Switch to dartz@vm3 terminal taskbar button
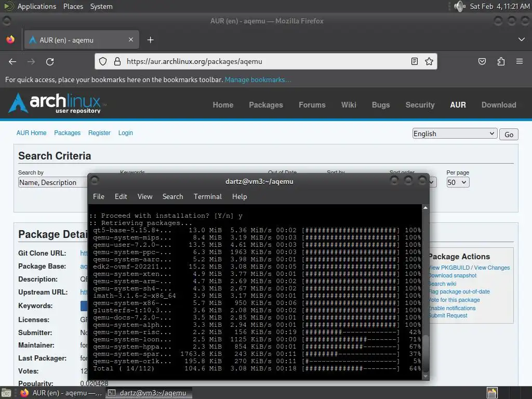This screenshot has width=532, height=399. [x=148, y=393]
